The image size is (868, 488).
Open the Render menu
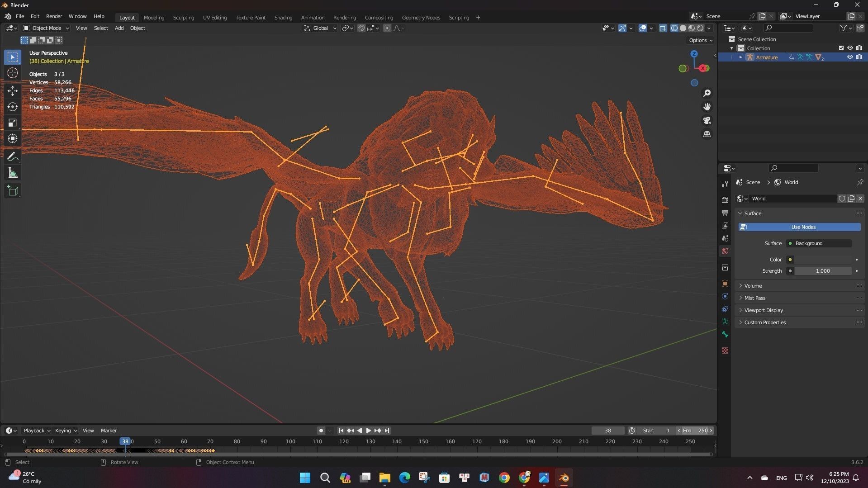[x=54, y=16]
